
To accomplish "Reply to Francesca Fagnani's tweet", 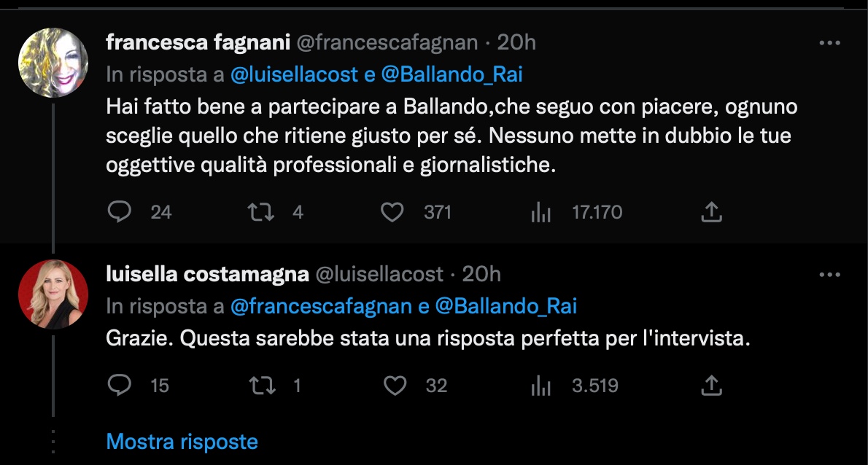I will pyautogui.click(x=118, y=212).
